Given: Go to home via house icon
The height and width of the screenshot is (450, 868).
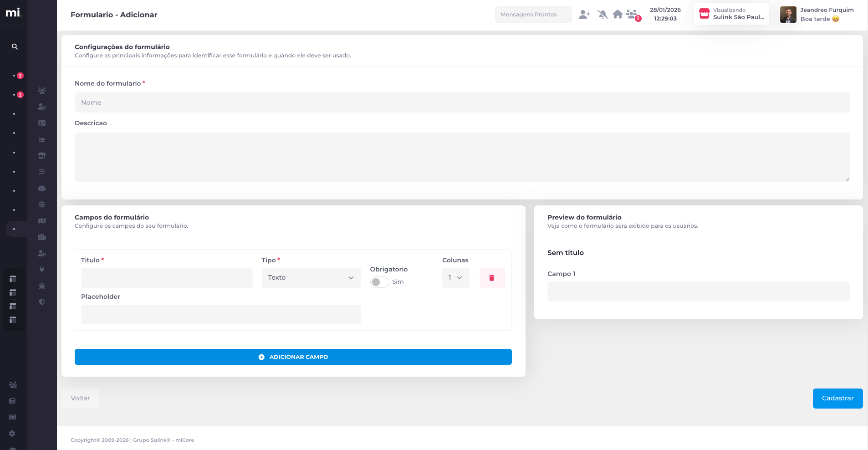Looking at the screenshot, I should point(618,15).
